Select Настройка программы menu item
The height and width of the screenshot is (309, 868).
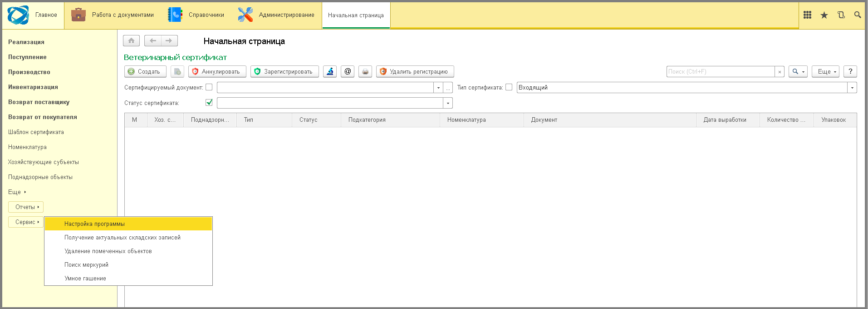[128, 224]
